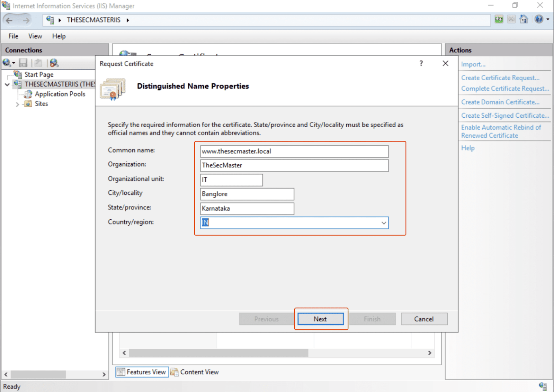Click the save icon in Connections toolbar
554x392 pixels.
[x=23, y=63]
